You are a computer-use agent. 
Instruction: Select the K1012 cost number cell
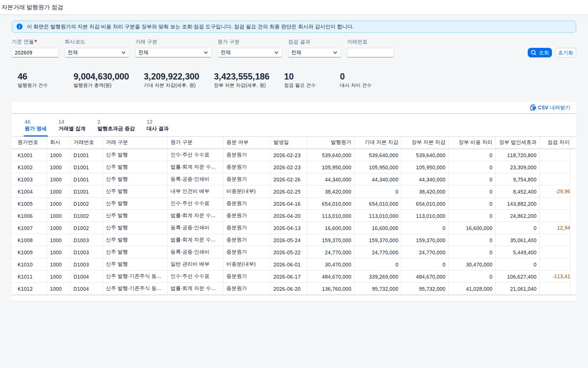click(x=29, y=289)
